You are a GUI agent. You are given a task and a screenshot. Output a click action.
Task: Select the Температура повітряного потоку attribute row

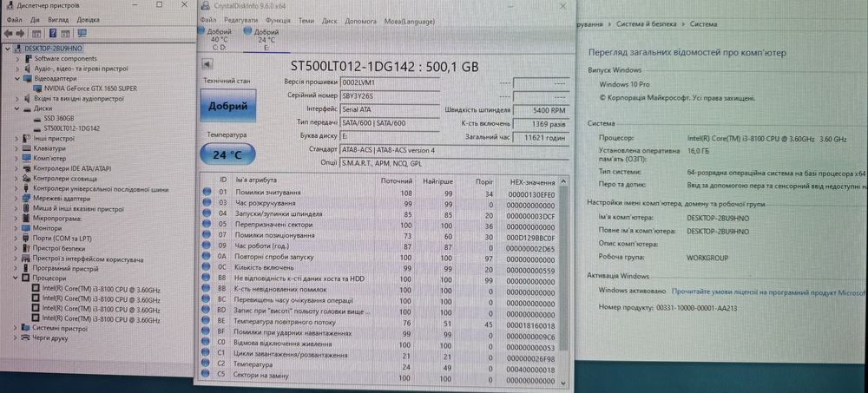coord(379,322)
